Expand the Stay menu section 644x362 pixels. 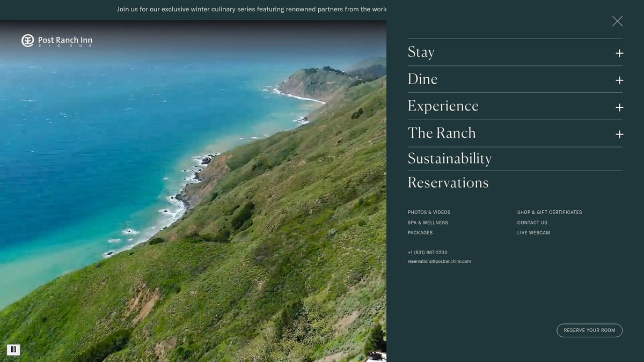click(421, 52)
